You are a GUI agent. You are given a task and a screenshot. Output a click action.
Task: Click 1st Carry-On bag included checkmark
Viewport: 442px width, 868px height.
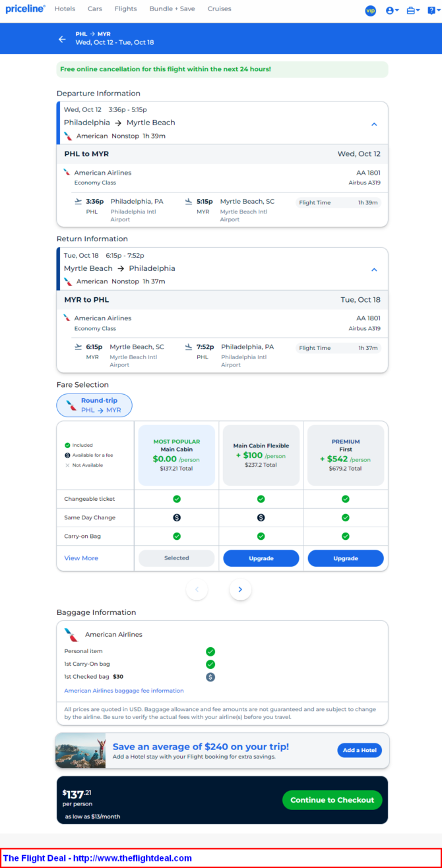coord(210,664)
